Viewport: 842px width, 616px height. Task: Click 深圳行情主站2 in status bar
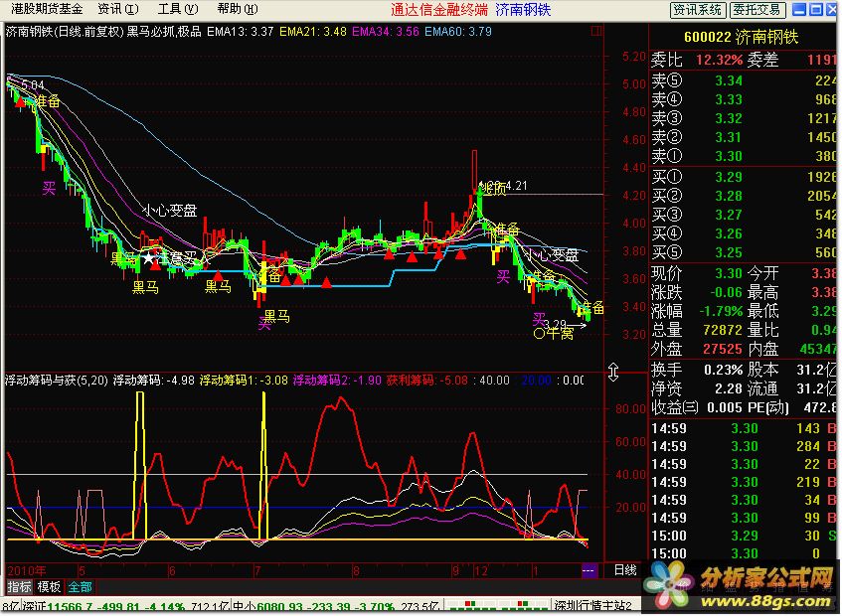(x=591, y=607)
